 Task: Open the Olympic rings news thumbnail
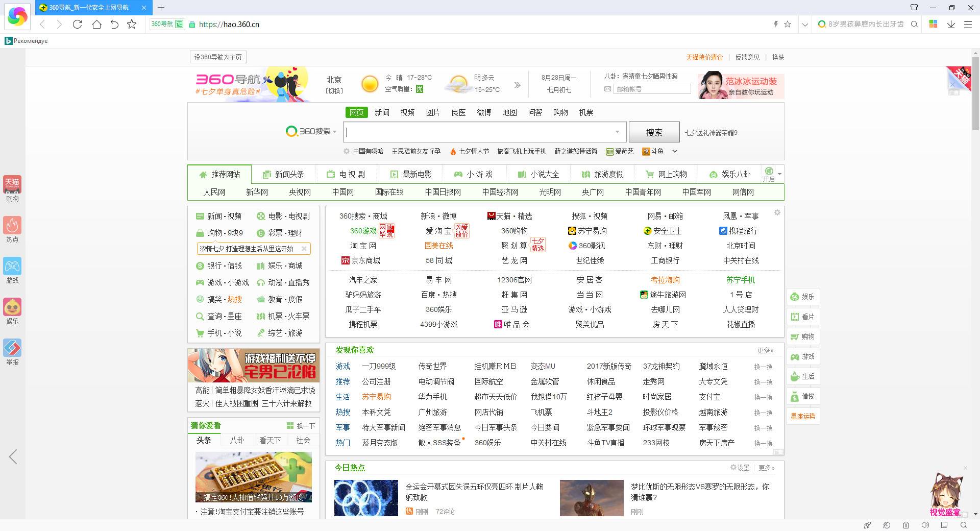click(x=366, y=498)
